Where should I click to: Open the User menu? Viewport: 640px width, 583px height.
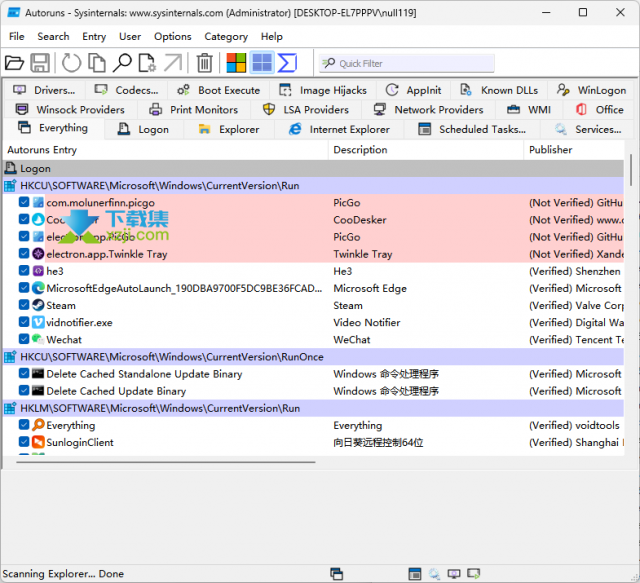tap(130, 36)
